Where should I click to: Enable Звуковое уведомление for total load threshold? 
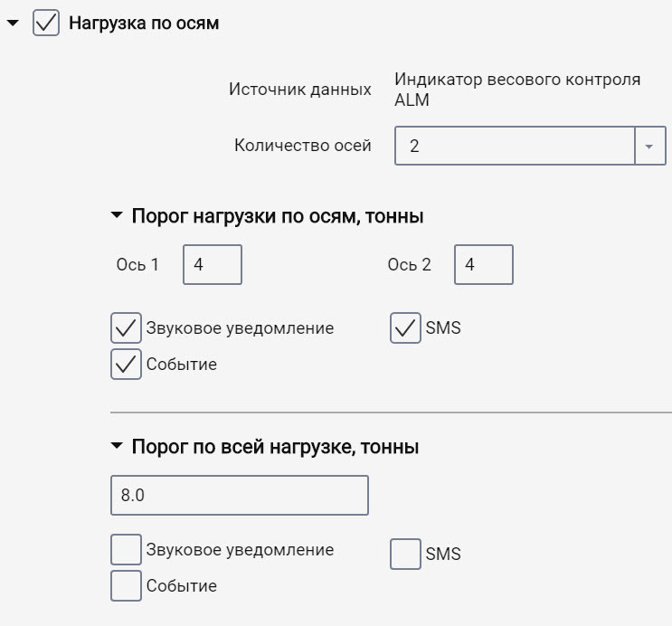tap(126, 549)
